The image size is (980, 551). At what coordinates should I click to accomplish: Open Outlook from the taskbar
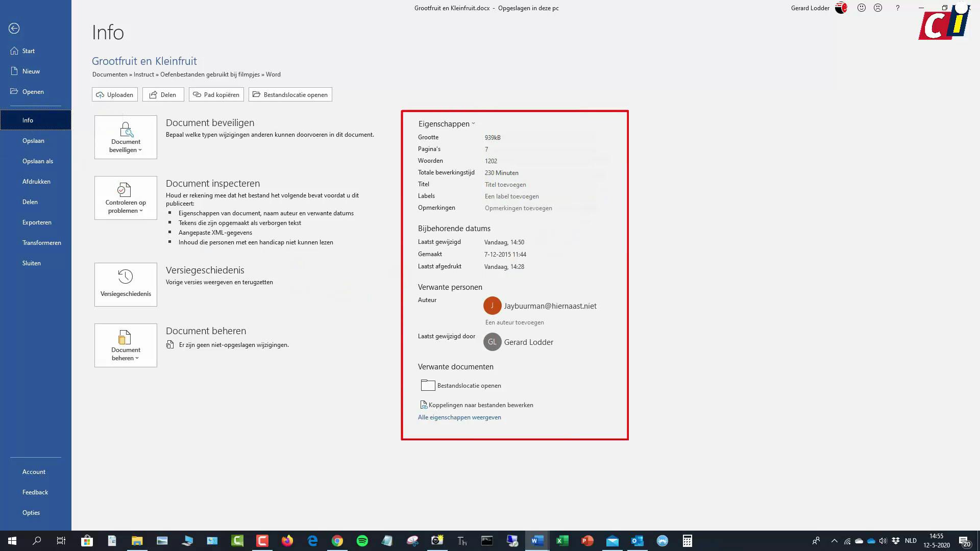pyautogui.click(x=636, y=540)
